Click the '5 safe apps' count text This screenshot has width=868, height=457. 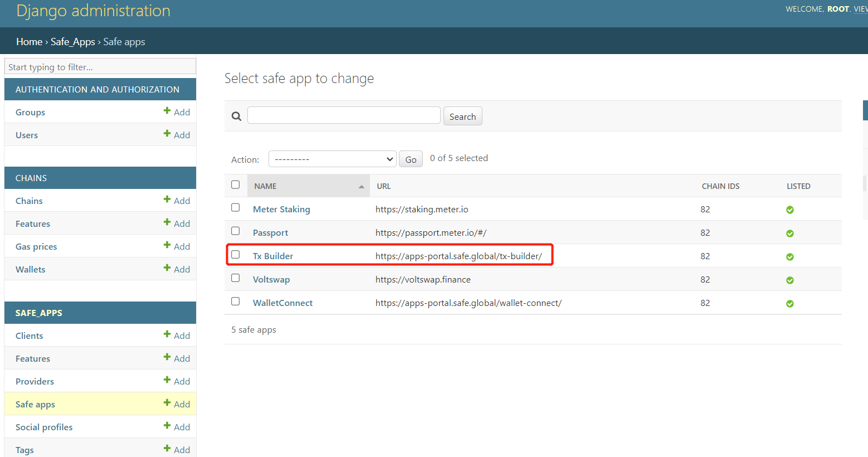pyautogui.click(x=253, y=329)
